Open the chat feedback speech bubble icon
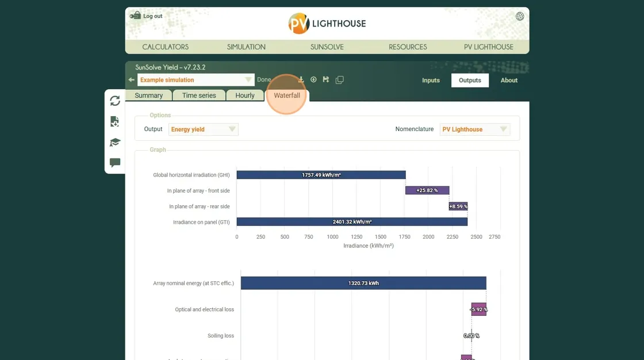 pos(115,163)
